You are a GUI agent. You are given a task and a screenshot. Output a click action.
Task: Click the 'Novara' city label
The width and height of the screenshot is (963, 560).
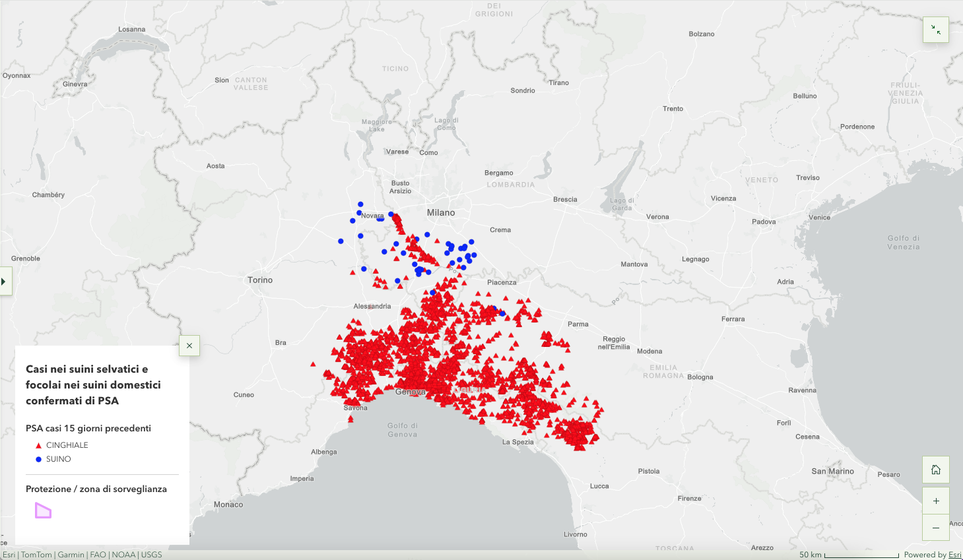(x=372, y=216)
